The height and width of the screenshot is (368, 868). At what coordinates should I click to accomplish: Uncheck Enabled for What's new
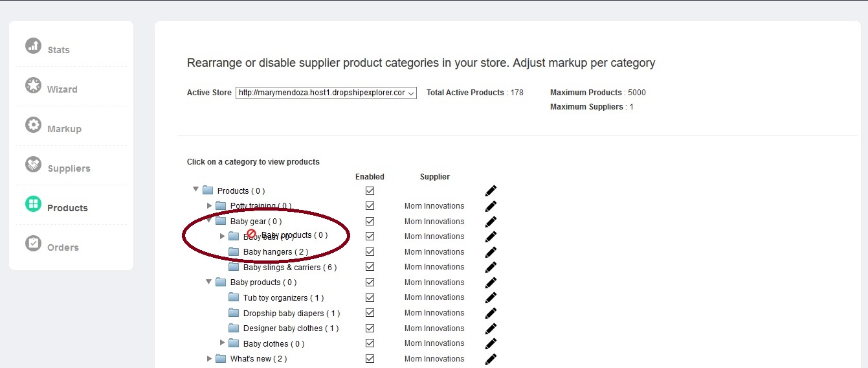point(370,358)
